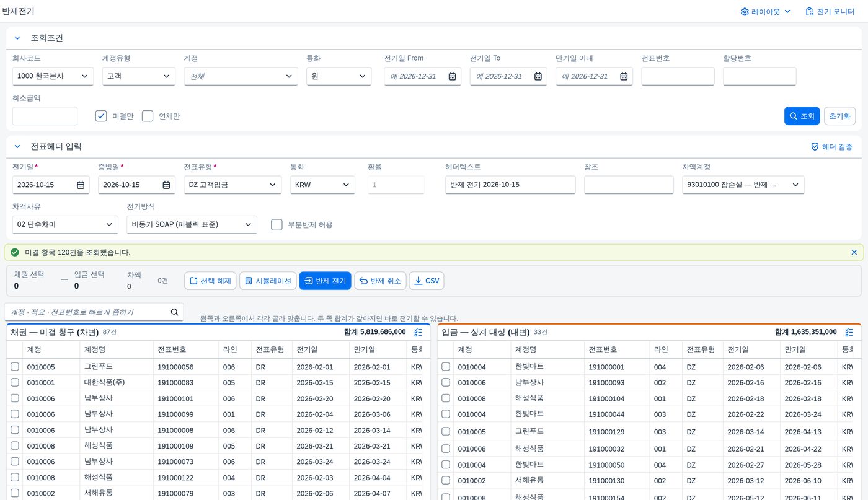Toggle the 미결만 checkbox

pos(101,116)
